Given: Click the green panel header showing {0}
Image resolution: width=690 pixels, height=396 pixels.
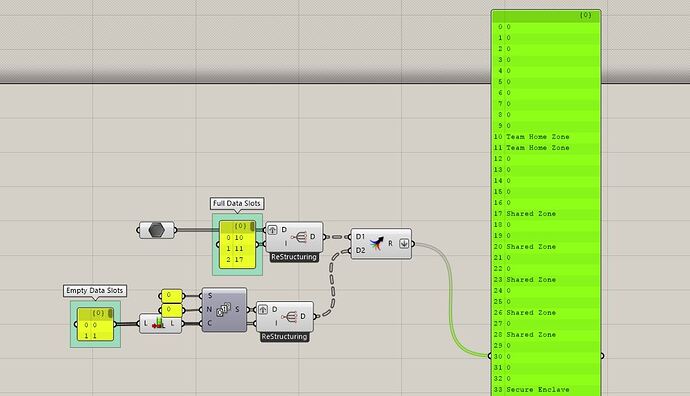Looking at the screenshot, I should pos(546,15).
